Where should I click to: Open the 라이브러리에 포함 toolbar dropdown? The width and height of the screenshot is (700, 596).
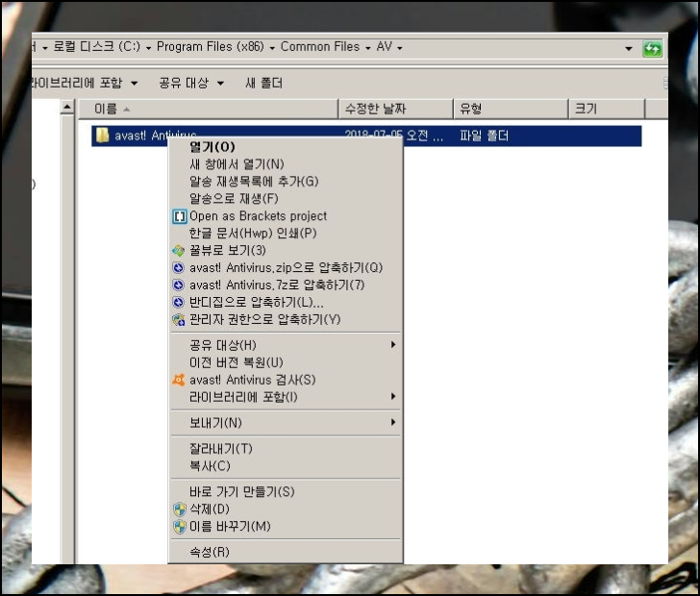[134, 83]
